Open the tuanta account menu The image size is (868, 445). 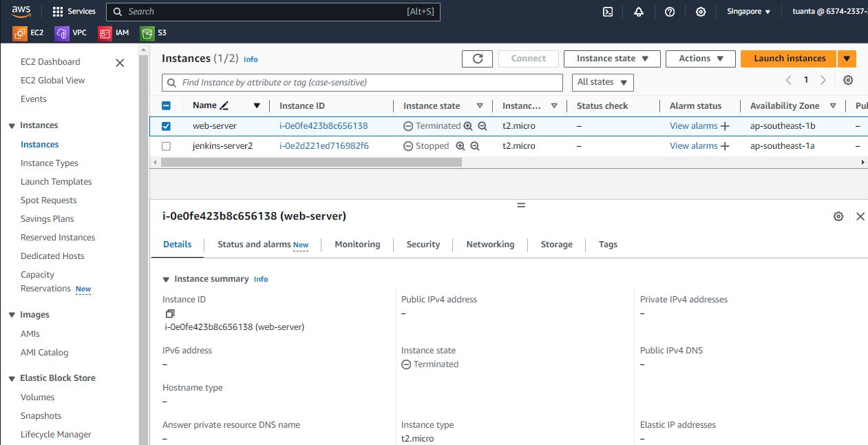[x=829, y=12]
